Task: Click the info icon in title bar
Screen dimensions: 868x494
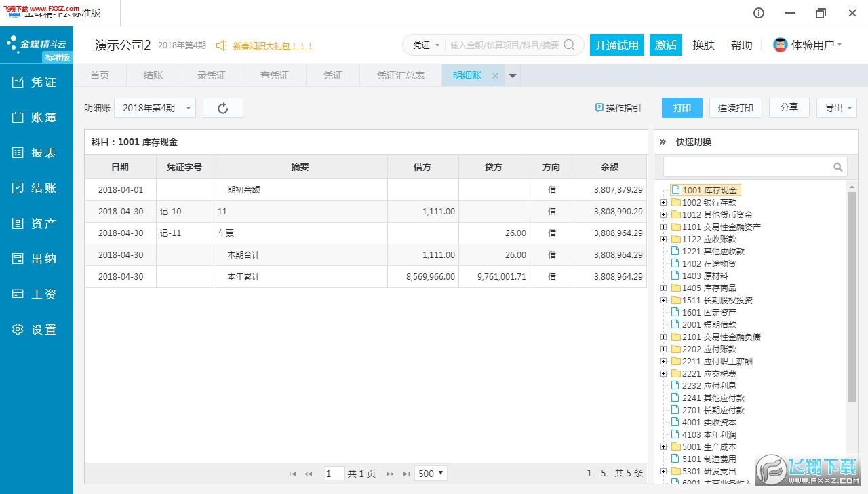Action: [759, 13]
